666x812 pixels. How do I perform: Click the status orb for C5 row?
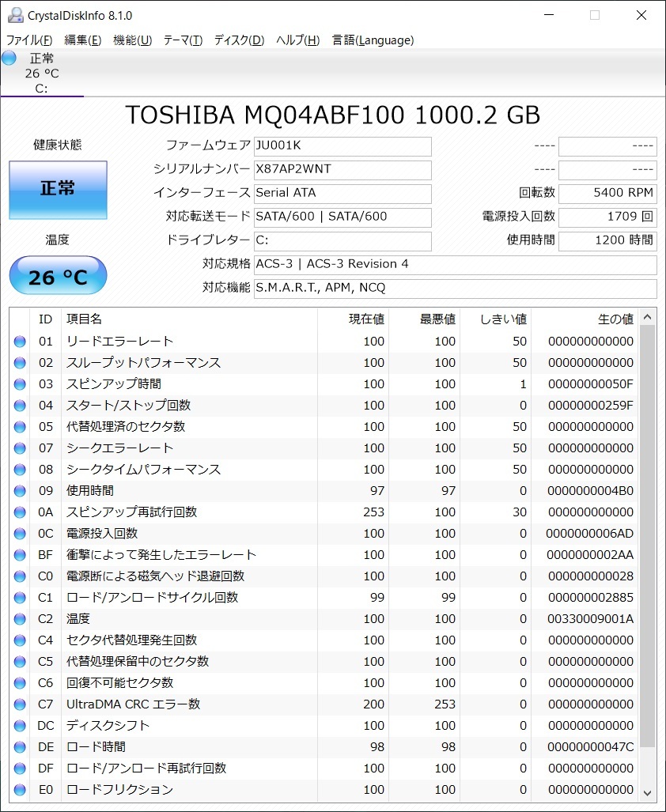(20, 662)
